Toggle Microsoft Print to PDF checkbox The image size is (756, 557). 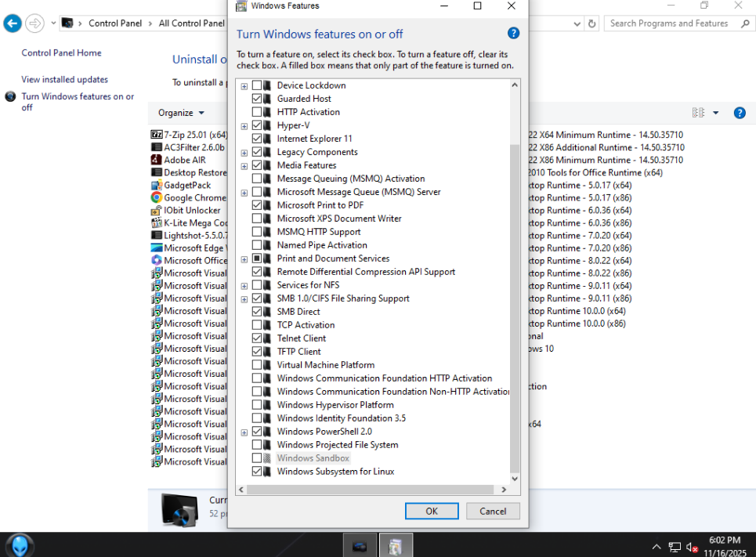click(x=257, y=205)
